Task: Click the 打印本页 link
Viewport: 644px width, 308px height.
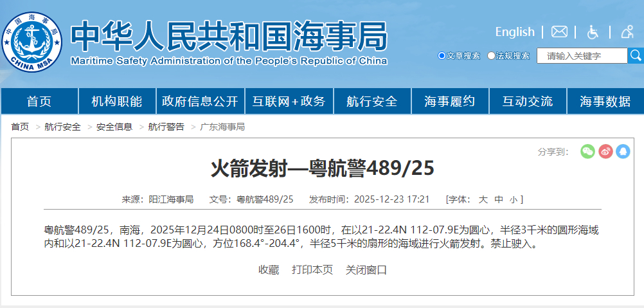Action: point(312,269)
